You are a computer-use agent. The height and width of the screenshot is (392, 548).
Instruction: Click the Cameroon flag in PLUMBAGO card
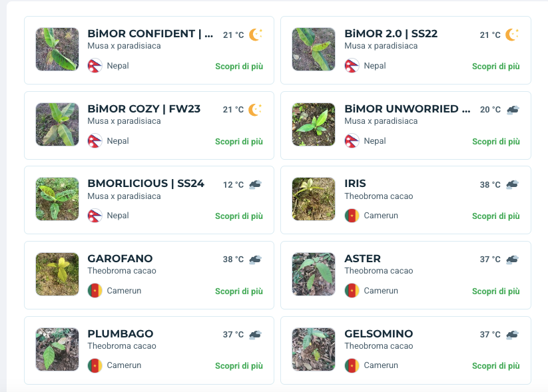coord(95,365)
